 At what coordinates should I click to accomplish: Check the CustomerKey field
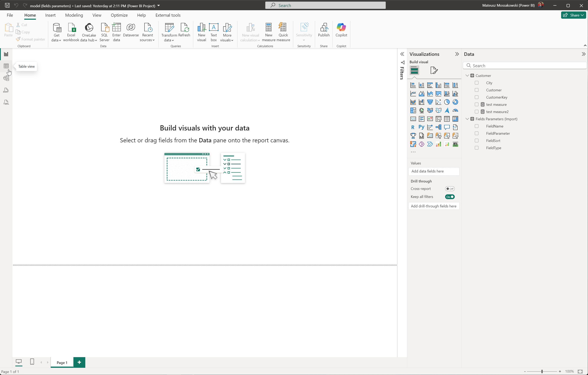[476, 97]
